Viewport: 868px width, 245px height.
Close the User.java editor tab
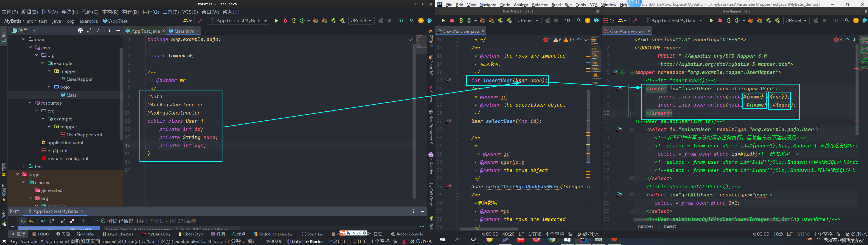[x=198, y=31]
